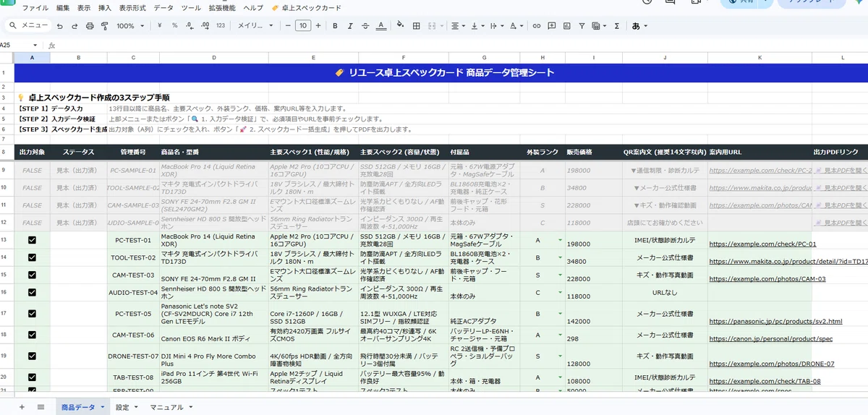Click the undo arrow icon

pos(61,25)
